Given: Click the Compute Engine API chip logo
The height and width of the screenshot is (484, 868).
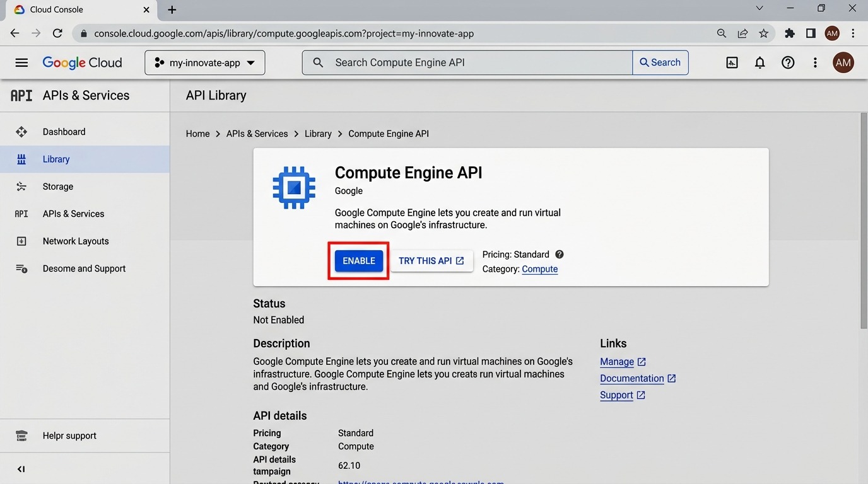Looking at the screenshot, I should click(x=294, y=188).
